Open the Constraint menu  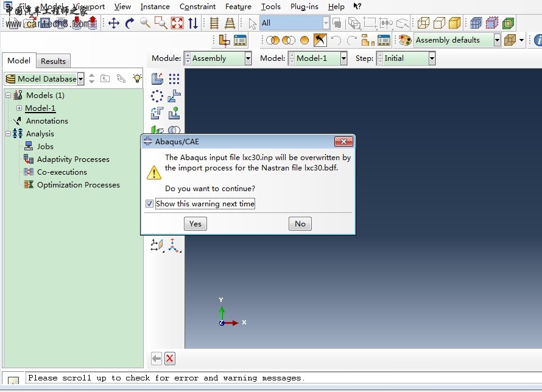[197, 7]
